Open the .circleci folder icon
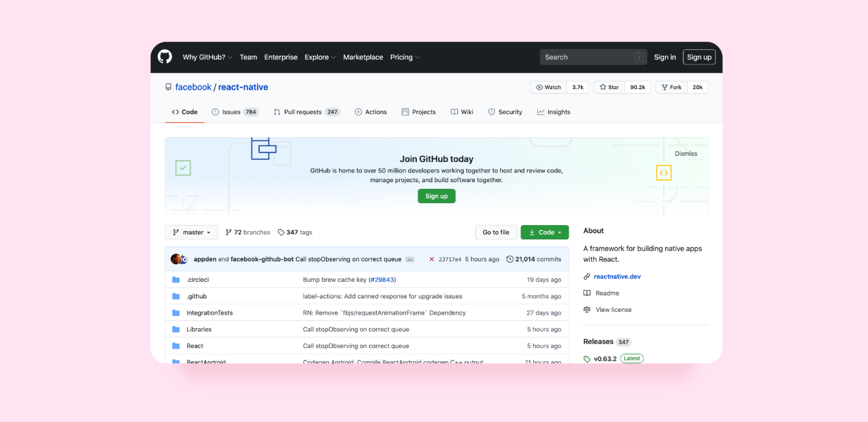868x422 pixels. coord(176,280)
